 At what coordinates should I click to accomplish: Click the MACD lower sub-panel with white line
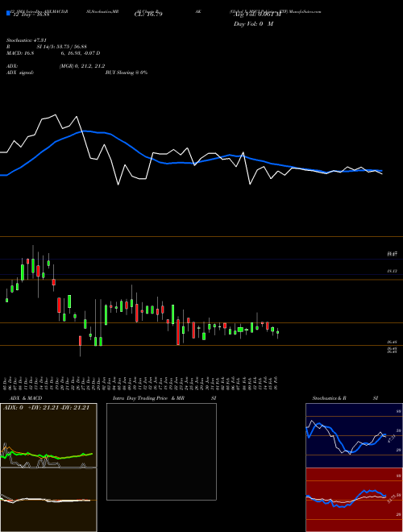coord(48,500)
